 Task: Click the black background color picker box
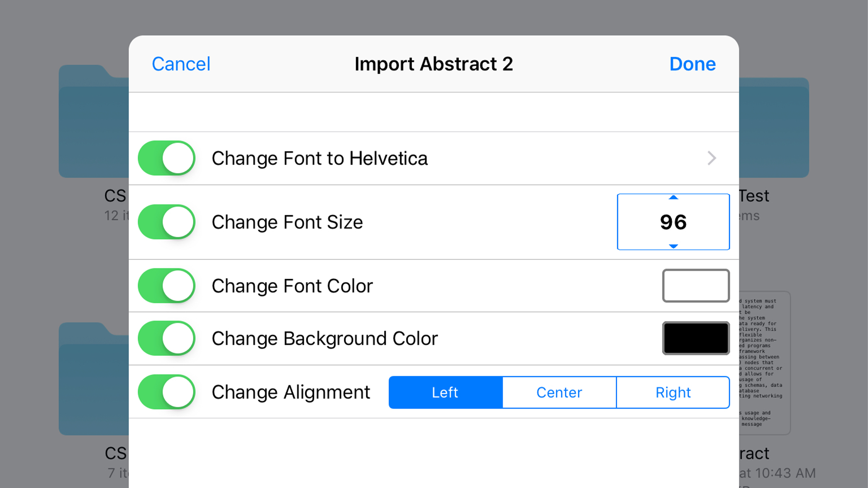(x=695, y=338)
